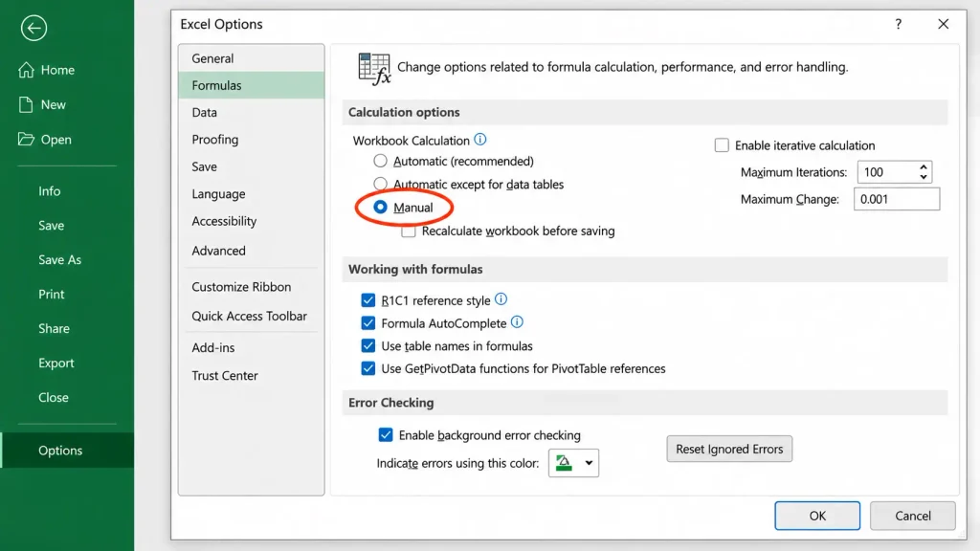Open the Trust Center category
Image resolution: width=980 pixels, height=551 pixels.
pyautogui.click(x=252, y=375)
